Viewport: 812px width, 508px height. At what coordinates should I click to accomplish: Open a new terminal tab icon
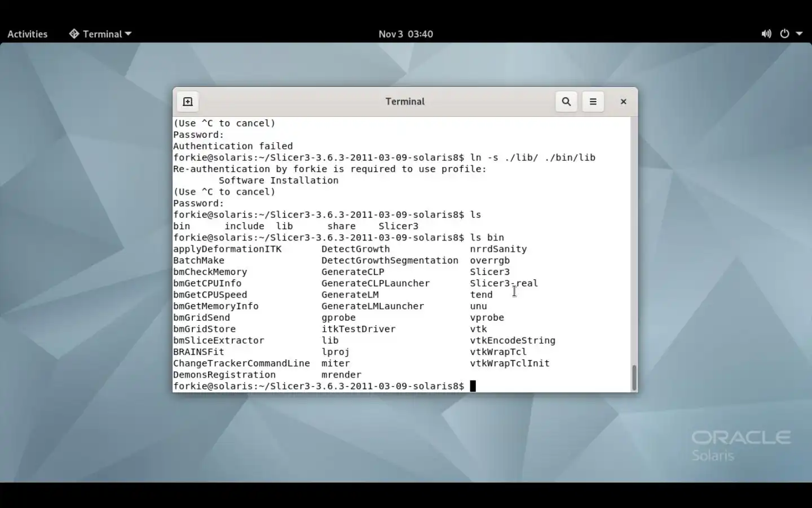coord(188,102)
